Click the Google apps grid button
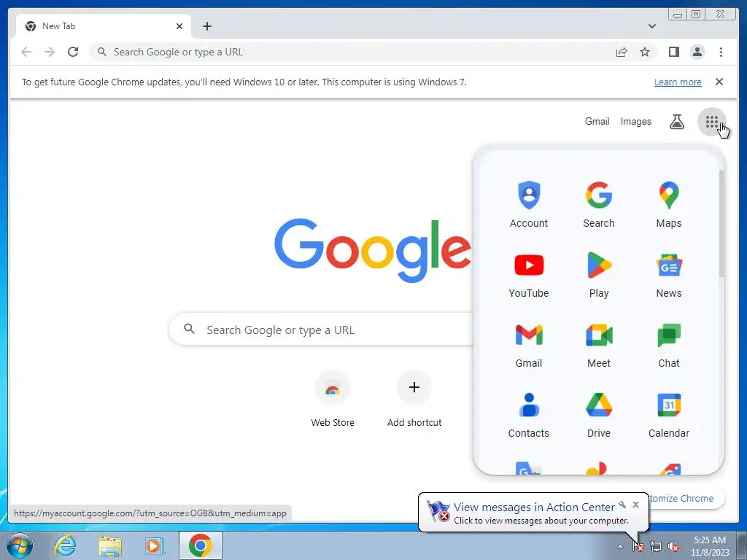This screenshot has width=747, height=560. click(712, 122)
